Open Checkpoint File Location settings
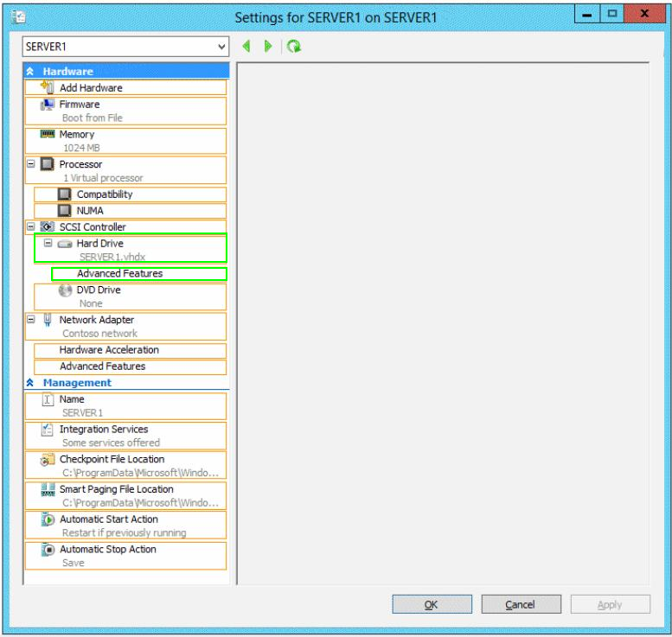The height and width of the screenshot is (637, 672). coord(125,466)
